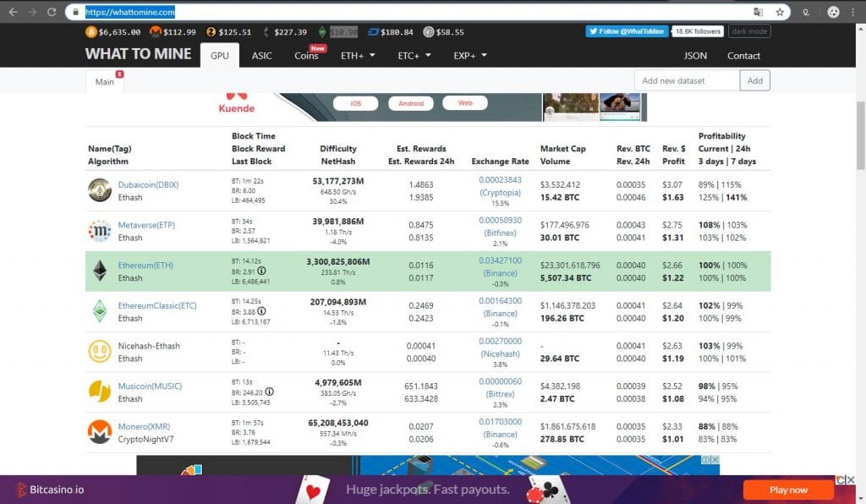Screen dimensions: 866x504
Task: Switch to the ASIC tab
Action: (262, 55)
